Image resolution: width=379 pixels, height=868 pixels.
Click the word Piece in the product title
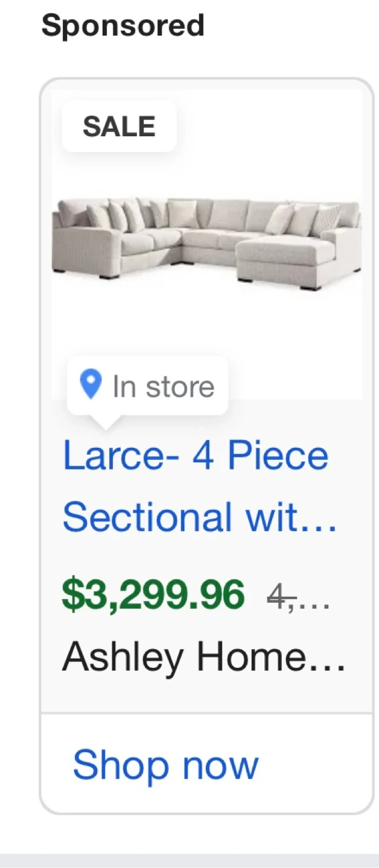tap(278, 455)
